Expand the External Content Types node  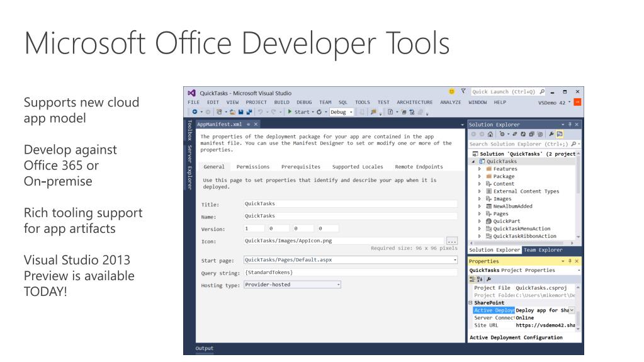click(479, 191)
